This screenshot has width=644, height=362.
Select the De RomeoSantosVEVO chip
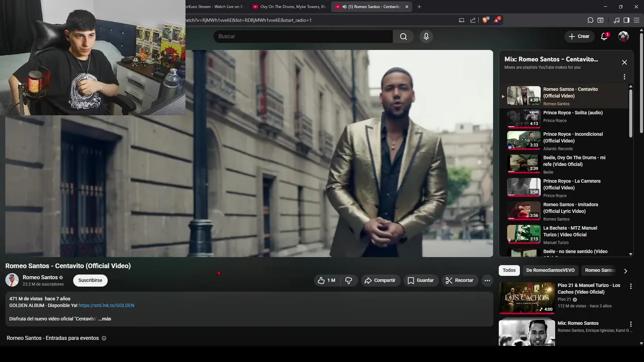pos(550,270)
